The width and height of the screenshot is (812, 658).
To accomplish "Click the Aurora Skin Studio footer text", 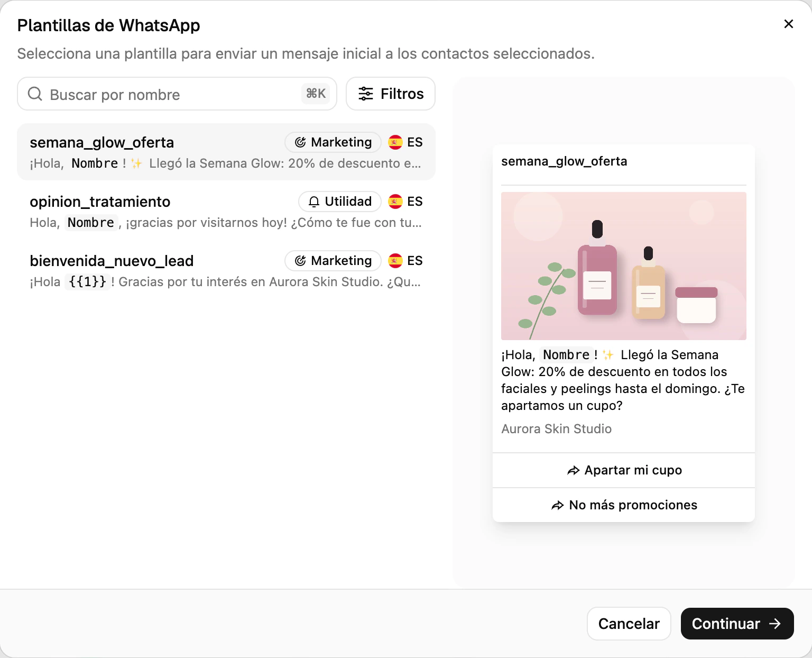I will (556, 429).
